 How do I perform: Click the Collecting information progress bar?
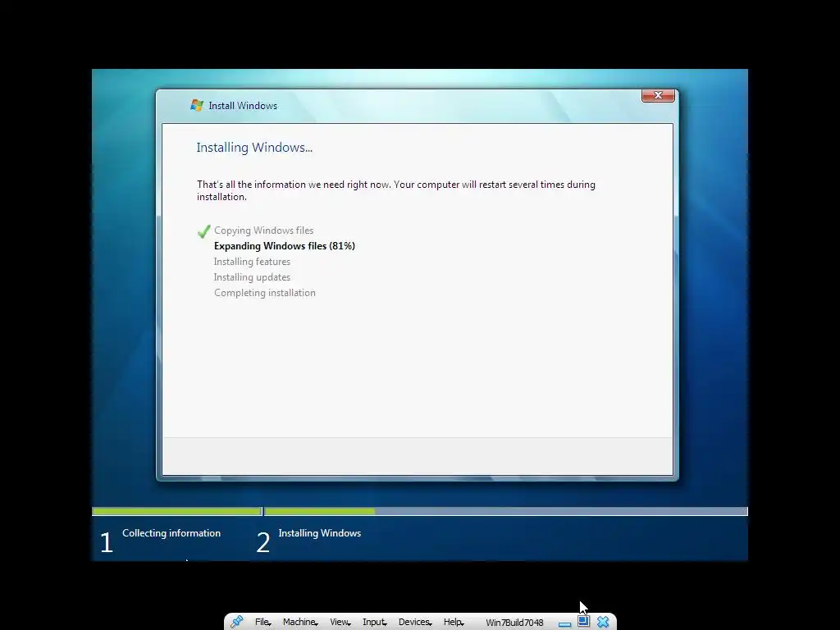tap(177, 512)
